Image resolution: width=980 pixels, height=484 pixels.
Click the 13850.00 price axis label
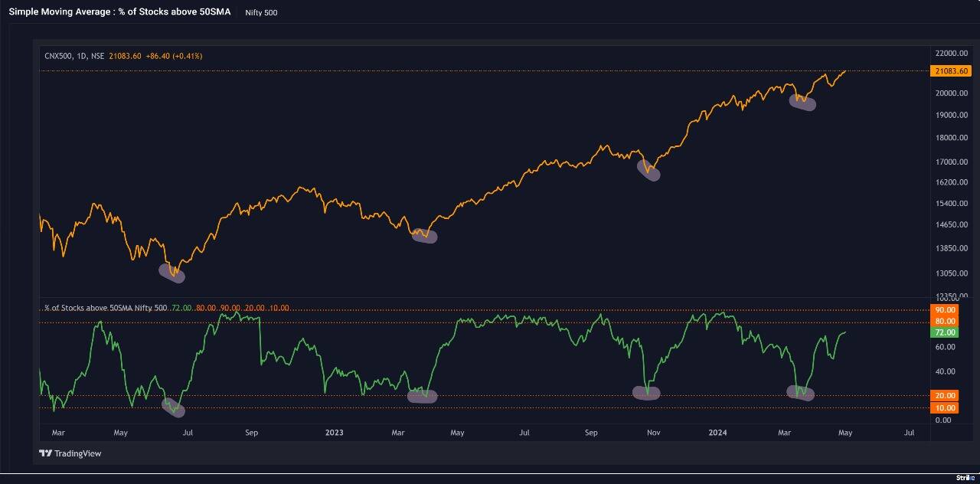pos(952,248)
